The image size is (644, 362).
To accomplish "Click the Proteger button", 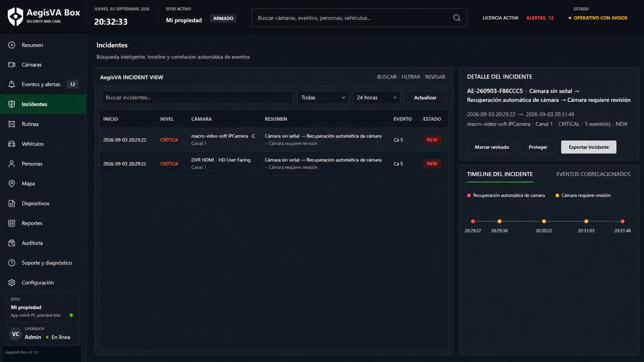I will 538,147.
